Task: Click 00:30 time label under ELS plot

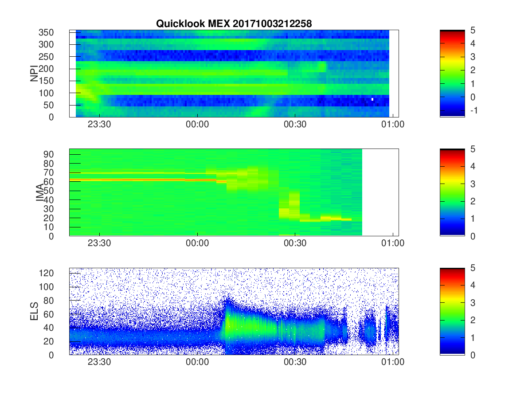Action: (295, 362)
